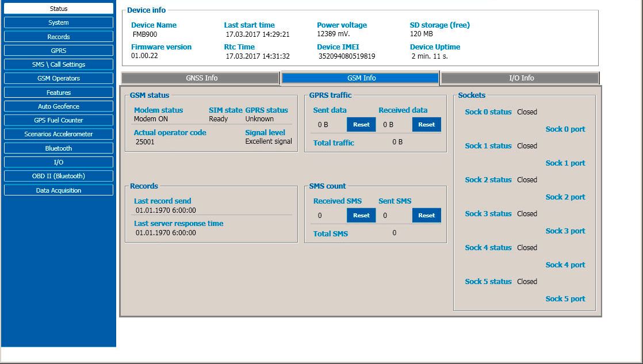This screenshot has width=643, height=364.
Task: Open Auto Geofence settings
Action: tap(58, 106)
